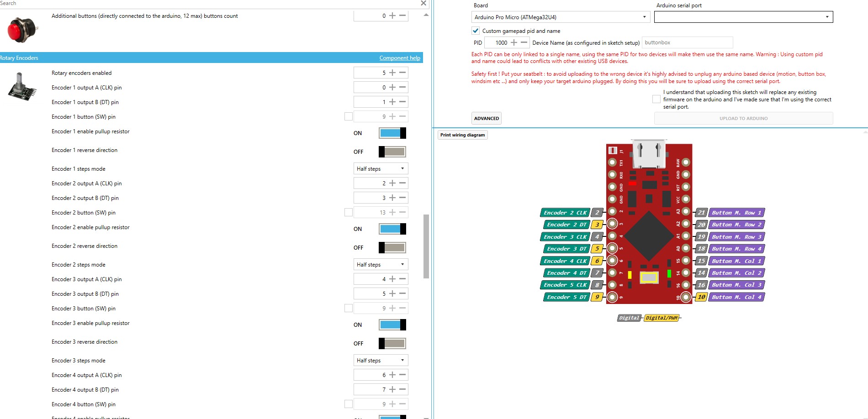Decrease Encoder 1 output A pin with minus
The width and height of the screenshot is (868, 419).
coord(402,87)
